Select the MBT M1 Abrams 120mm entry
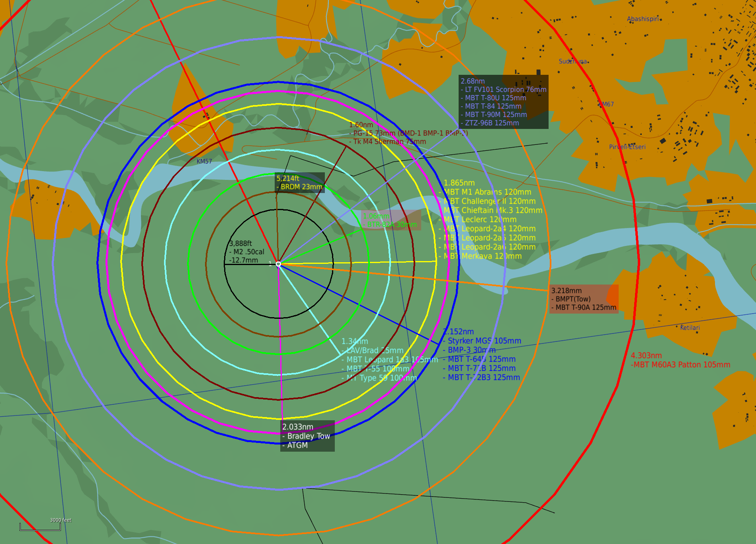This screenshot has width=756, height=544. pos(485,192)
